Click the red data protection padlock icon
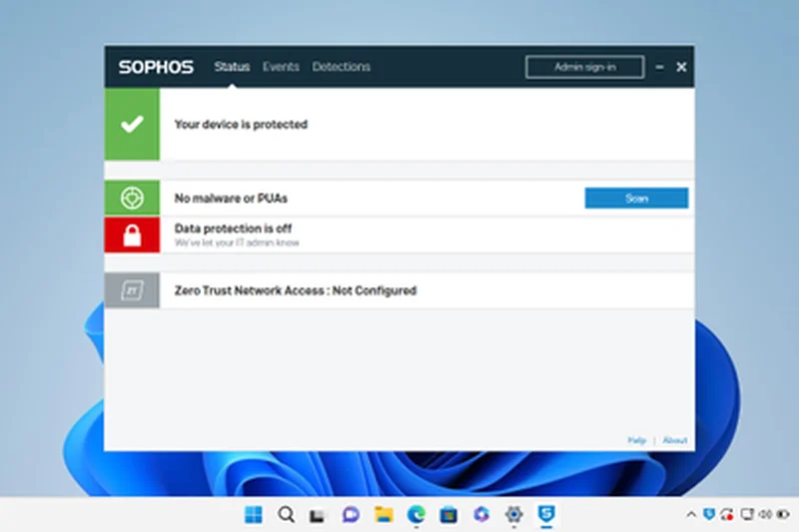Screen dimensions: 799x532 click(x=132, y=235)
